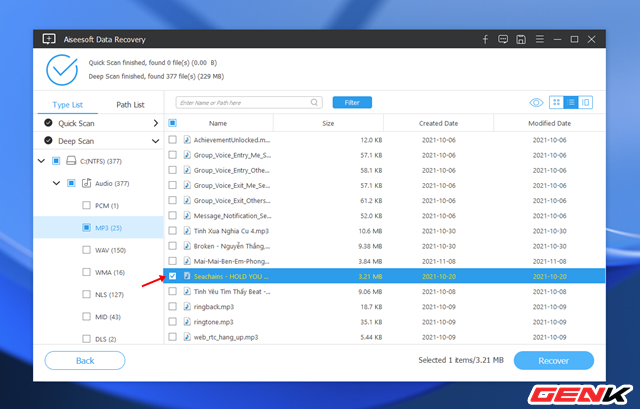Viewport: 640px width, 409px height.
Task: Click the C:(NTFS) drive icon
Action: 71,161
